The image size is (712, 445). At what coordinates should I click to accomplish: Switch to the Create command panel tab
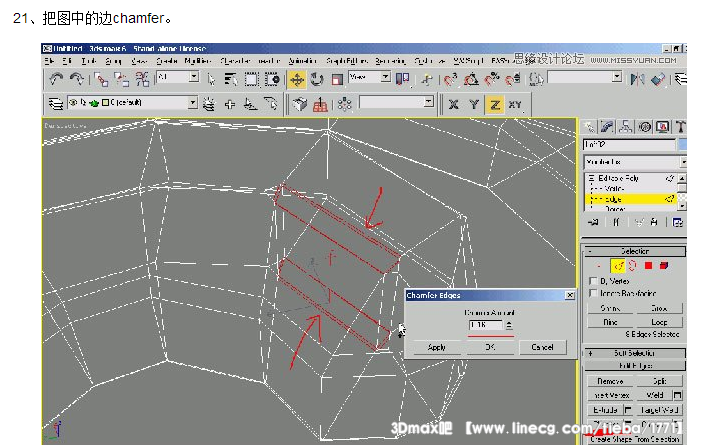[590, 127]
